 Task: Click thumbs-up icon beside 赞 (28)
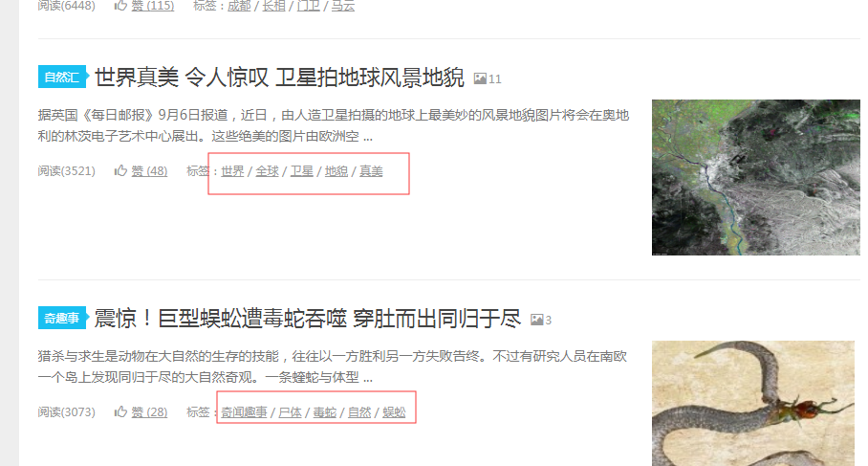(x=120, y=411)
